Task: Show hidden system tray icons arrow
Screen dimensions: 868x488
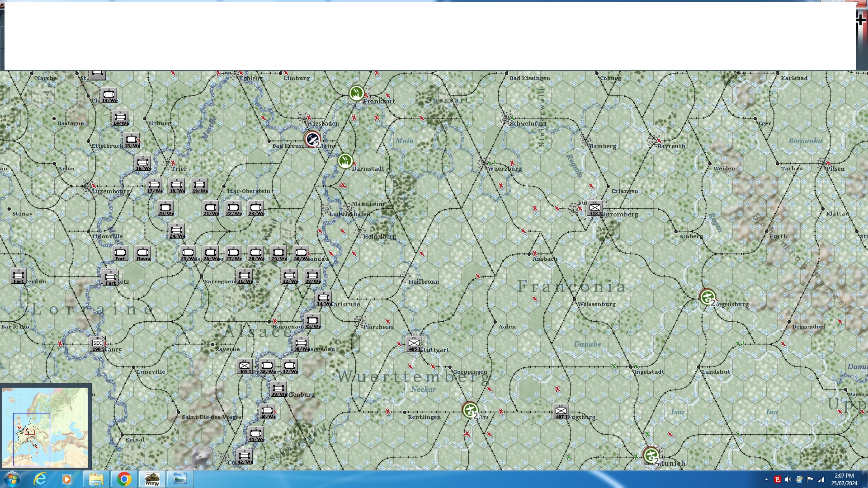Action: pyautogui.click(x=766, y=479)
